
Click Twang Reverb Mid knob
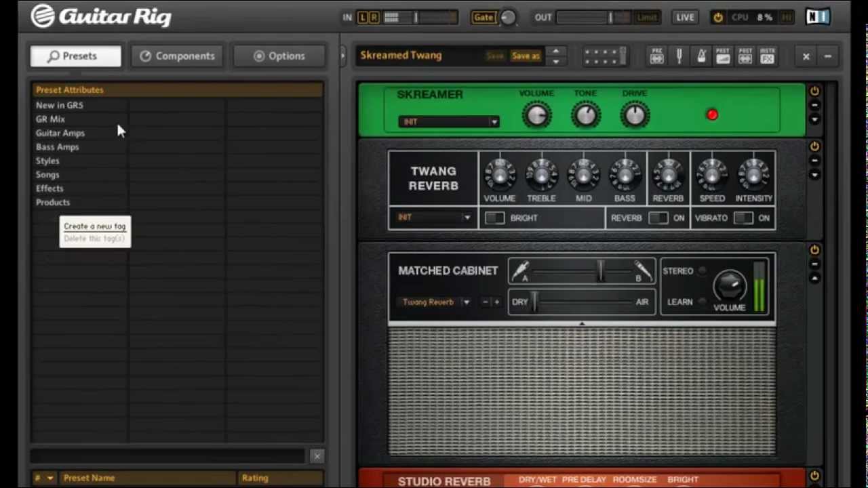(x=583, y=176)
